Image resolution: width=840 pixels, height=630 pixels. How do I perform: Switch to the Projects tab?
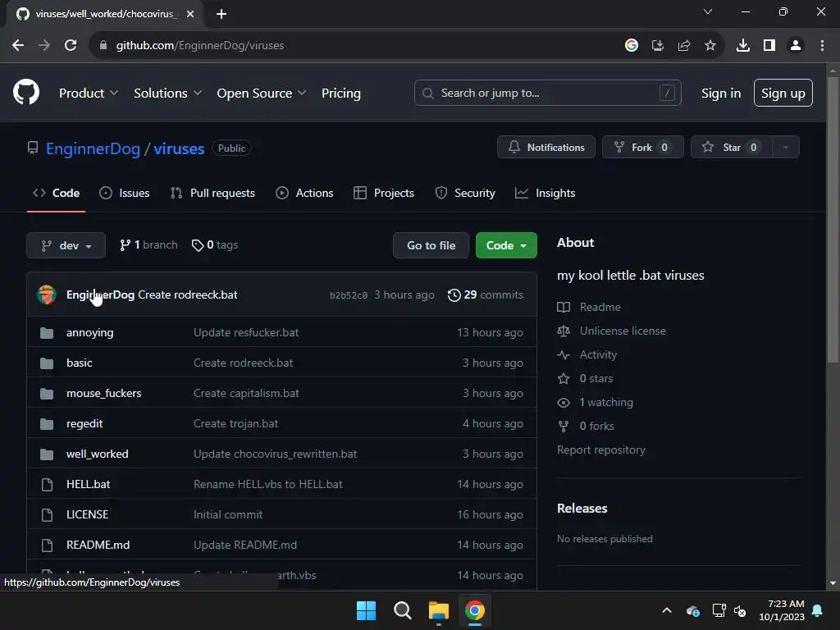[384, 193]
